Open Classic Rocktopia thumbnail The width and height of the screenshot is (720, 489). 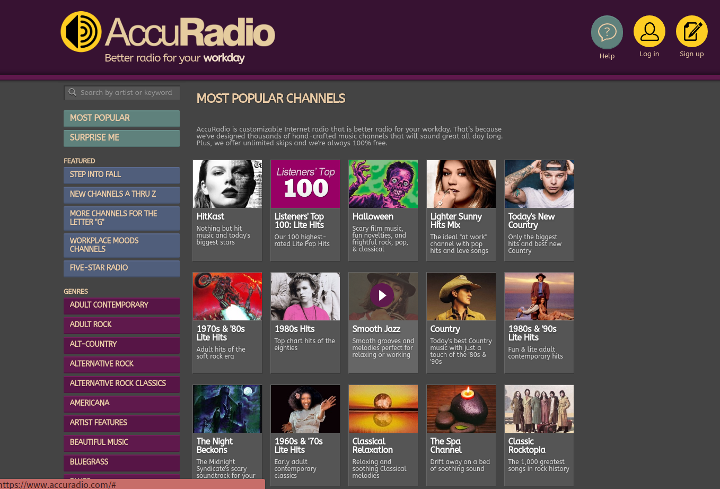click(x=539, y=409)
